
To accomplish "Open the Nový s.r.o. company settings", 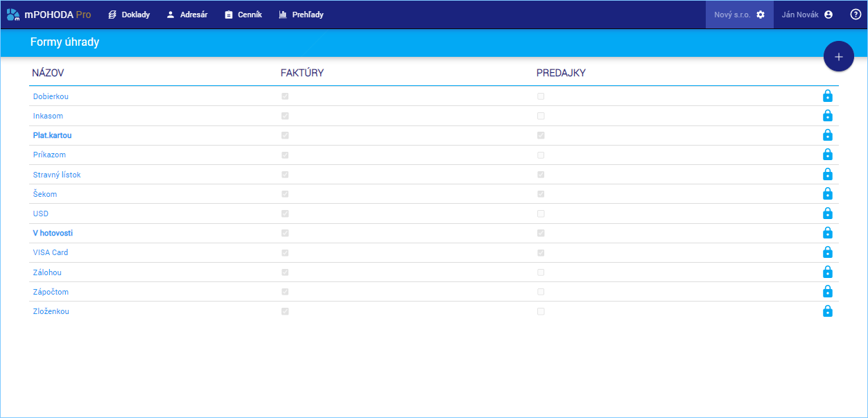I will [x=739, y=15].
